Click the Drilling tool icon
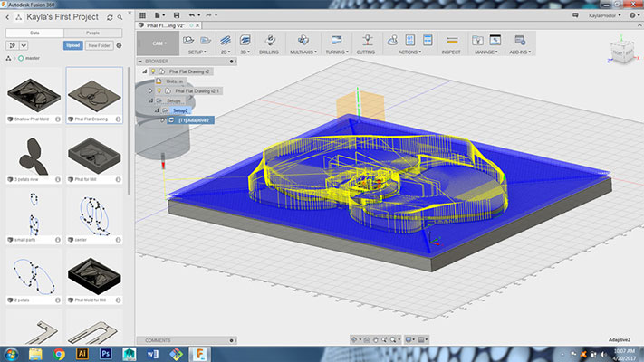Viewport: 644px width, 362px height. pos(270,40)
